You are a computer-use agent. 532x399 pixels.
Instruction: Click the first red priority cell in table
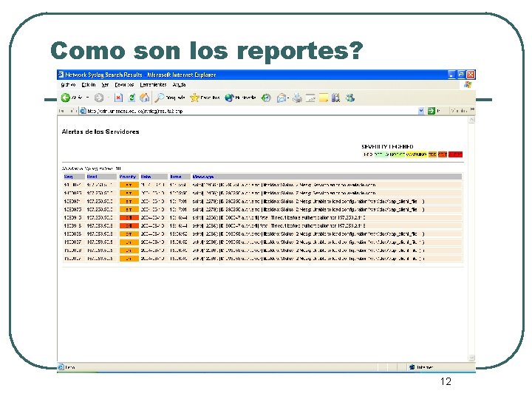[x=129, y=217]
